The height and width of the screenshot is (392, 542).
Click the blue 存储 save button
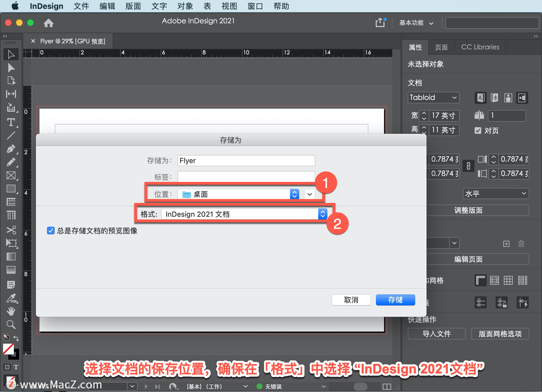pyautogui.click(x=395, y=300)
